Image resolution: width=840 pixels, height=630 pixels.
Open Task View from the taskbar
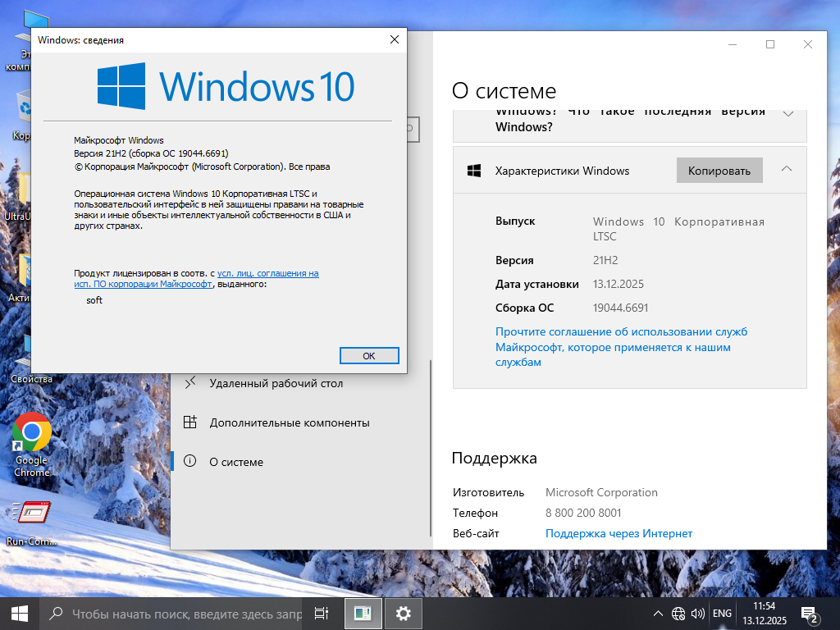322,613
